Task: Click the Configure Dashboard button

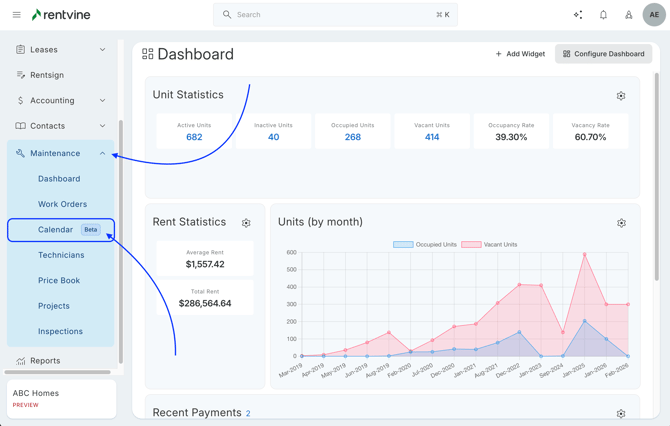Action: click(x=603, y=54)
